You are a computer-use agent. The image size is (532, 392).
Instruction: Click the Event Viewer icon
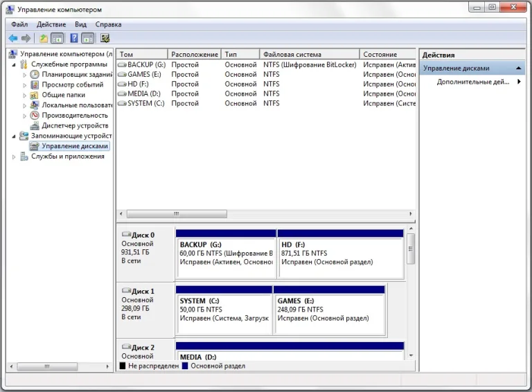(x=35, y=84)
